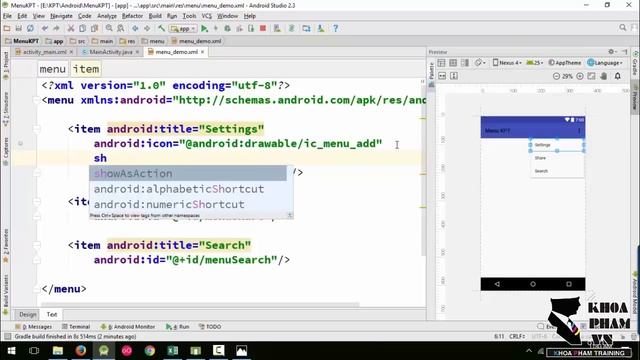The height and width of the screenshot is (360, 640).
Task: Open the Refactor menu
Action: 132,16
